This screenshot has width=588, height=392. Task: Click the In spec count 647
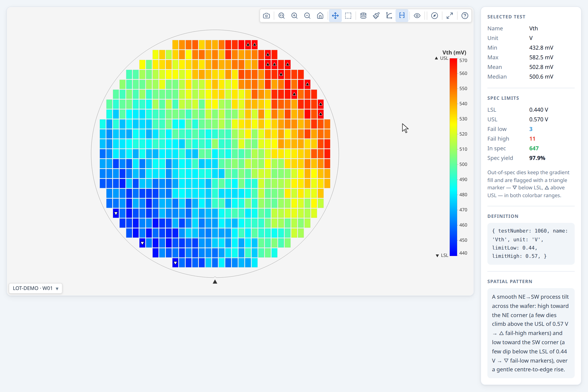534,148
